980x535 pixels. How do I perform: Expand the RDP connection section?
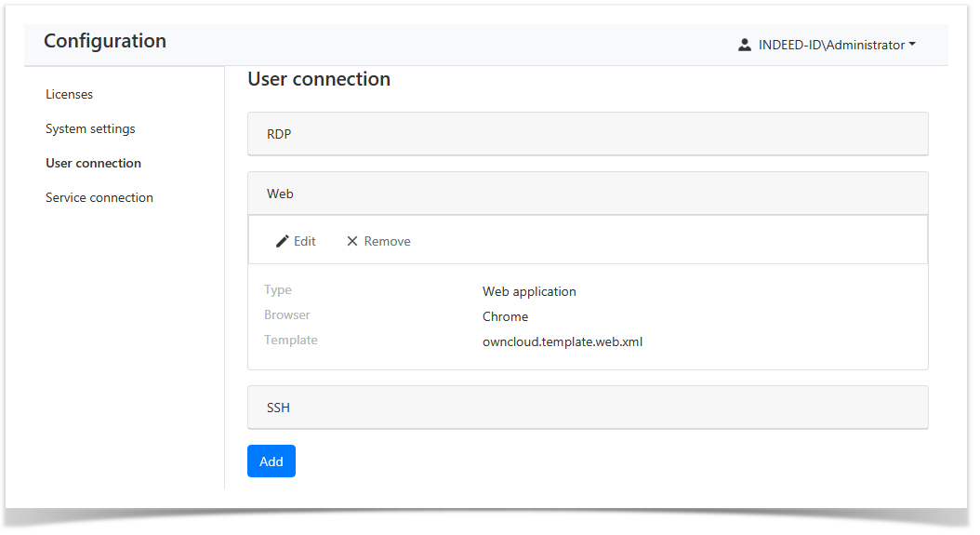(x=588, y=134)
